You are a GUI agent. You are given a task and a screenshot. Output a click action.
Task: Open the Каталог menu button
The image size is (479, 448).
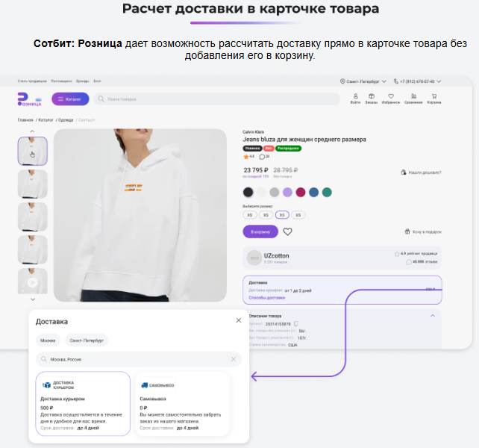[x=70, y=99]
